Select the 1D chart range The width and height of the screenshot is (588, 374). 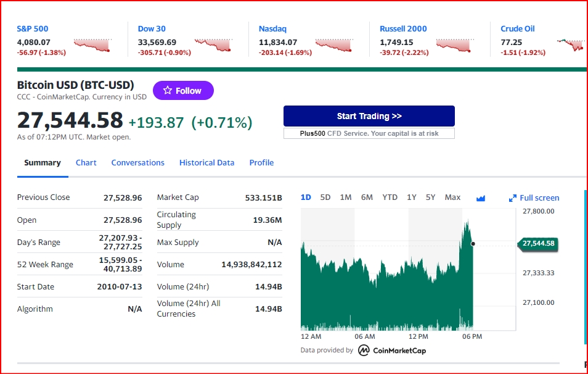pyautogui.click(x=306, y=197)
